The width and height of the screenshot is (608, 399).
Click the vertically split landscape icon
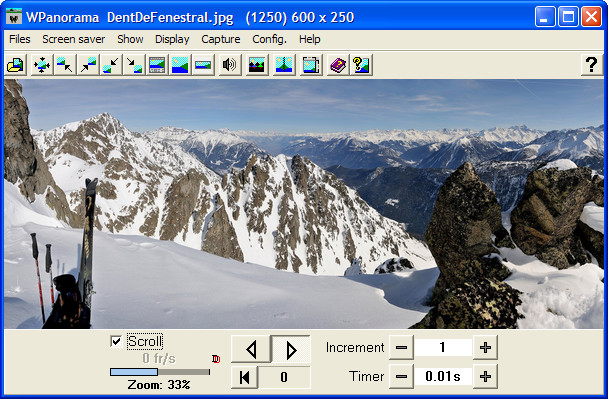click(283, 64)
